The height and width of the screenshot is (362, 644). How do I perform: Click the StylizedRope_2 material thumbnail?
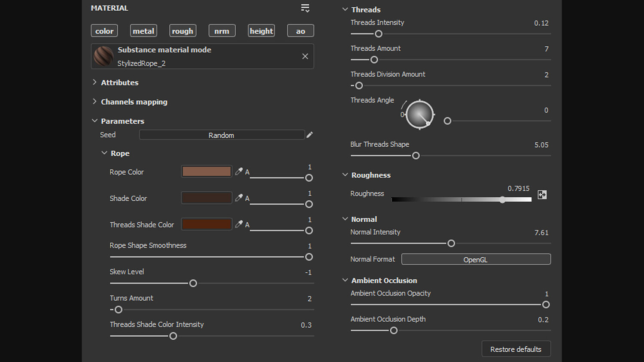[103, 56]
